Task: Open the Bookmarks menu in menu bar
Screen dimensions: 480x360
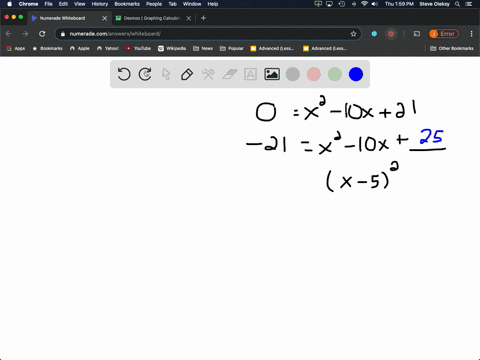Action: (127, 4)
